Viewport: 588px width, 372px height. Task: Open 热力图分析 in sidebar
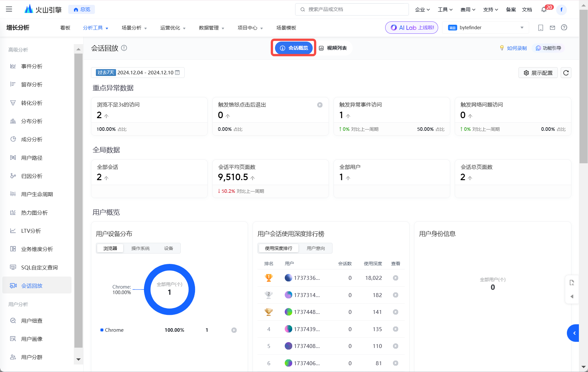[37, 213]
